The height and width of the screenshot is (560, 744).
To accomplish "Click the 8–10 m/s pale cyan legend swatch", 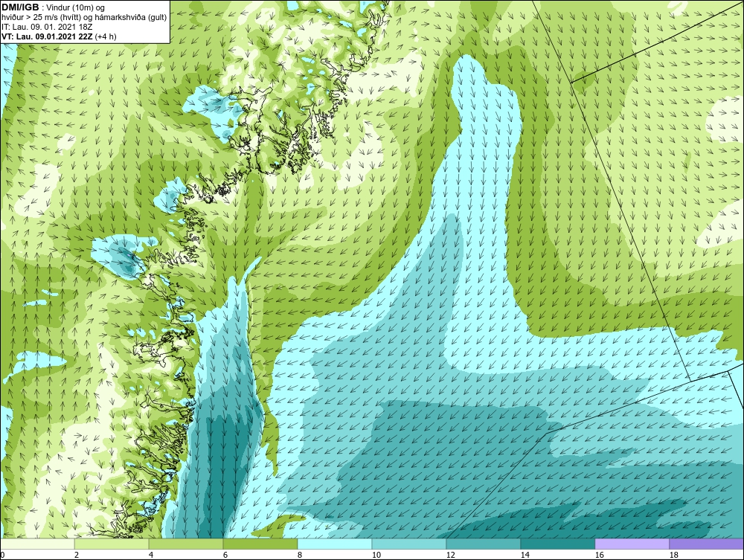I will (335, 544).
